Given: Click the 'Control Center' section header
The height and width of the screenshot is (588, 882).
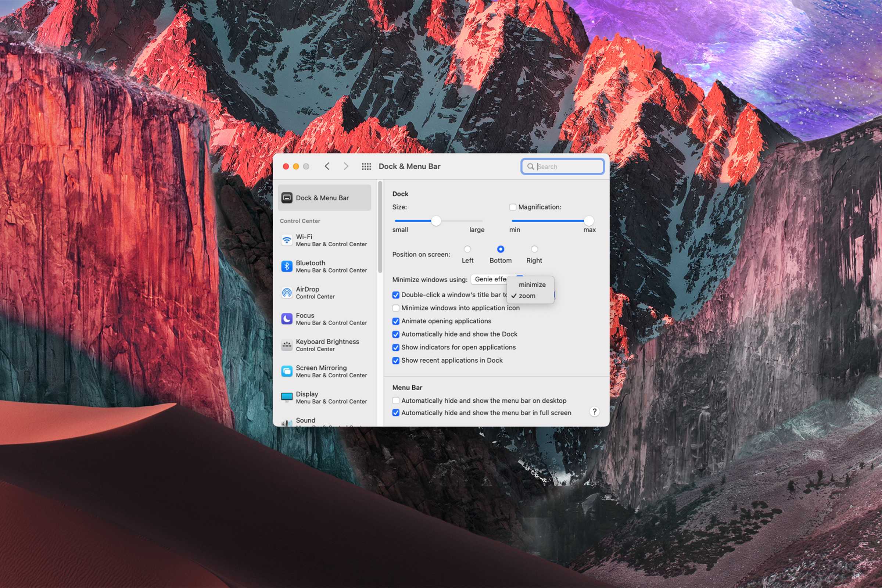Looking at the screenshot, I should pos(300,221).
